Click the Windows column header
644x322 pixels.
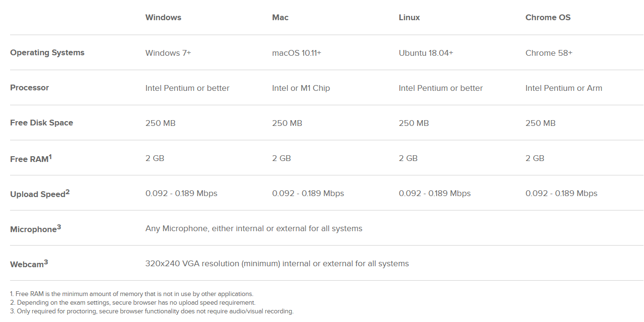click(163, 17)
